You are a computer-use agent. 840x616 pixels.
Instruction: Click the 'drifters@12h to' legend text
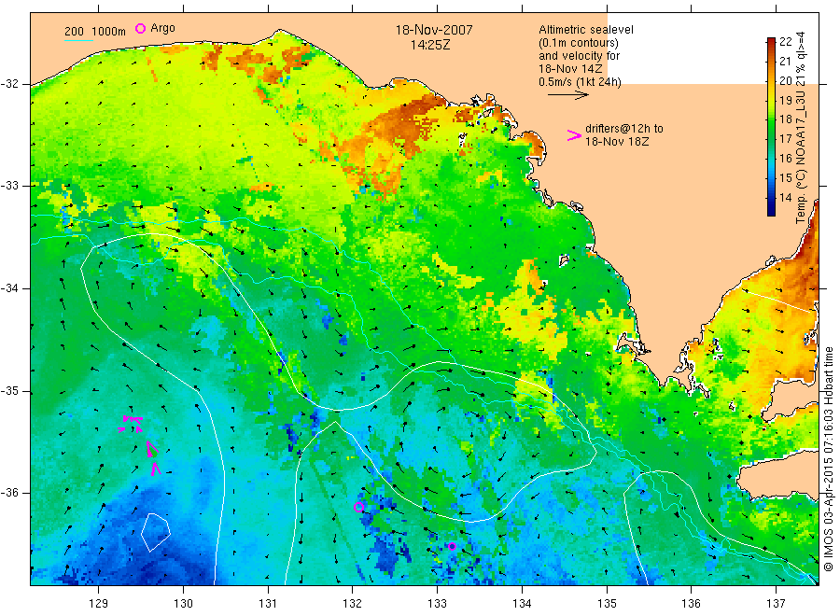click(624, 129)
